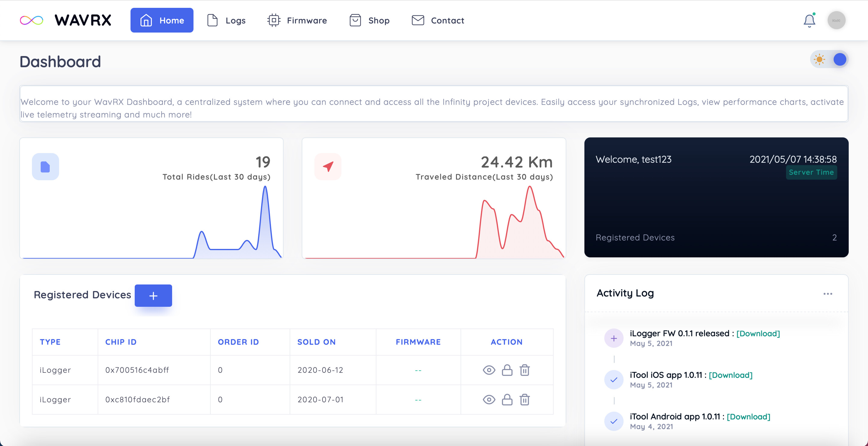Delete the 0xc810fdaec2bf device
The image size is (868, 446).
(524, 400)
